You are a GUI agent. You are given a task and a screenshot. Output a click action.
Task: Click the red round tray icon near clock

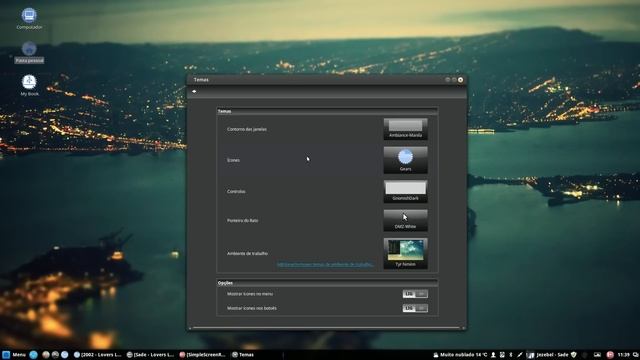point(610,355)
